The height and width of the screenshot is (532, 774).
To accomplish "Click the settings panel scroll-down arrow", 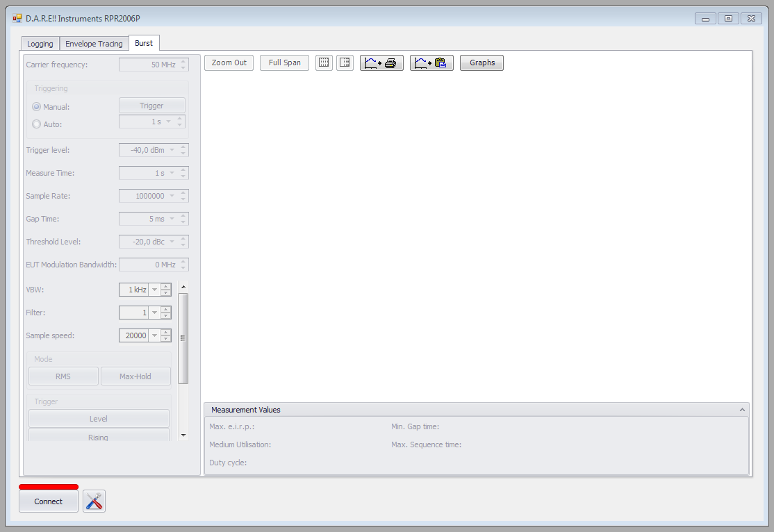I will click(x=183, y=435).
